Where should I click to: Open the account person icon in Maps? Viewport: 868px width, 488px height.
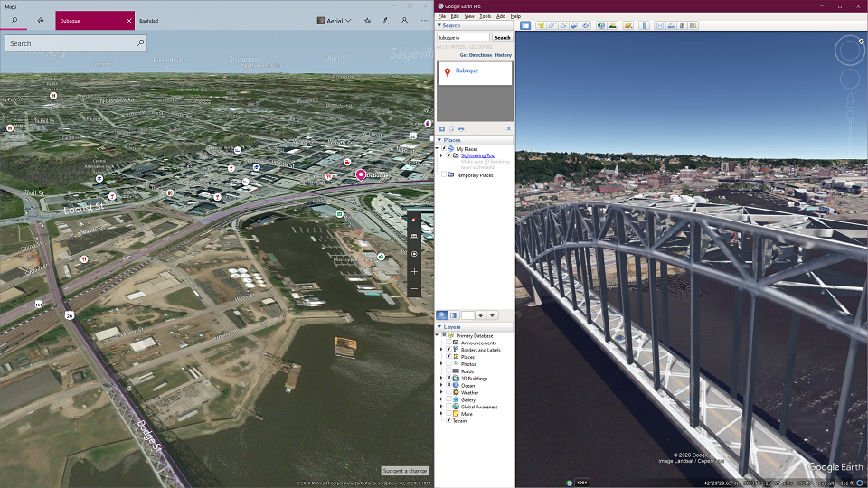point(405,21)
